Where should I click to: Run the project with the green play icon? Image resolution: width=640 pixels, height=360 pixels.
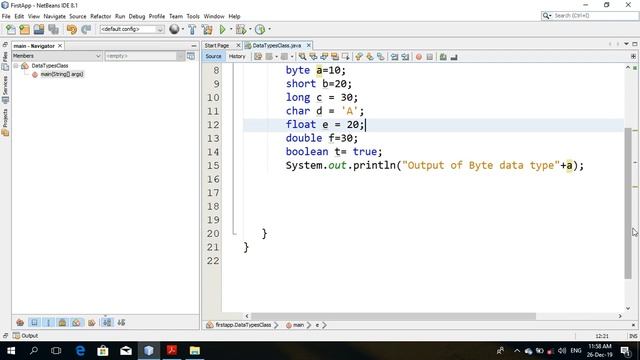click(222, 29)
